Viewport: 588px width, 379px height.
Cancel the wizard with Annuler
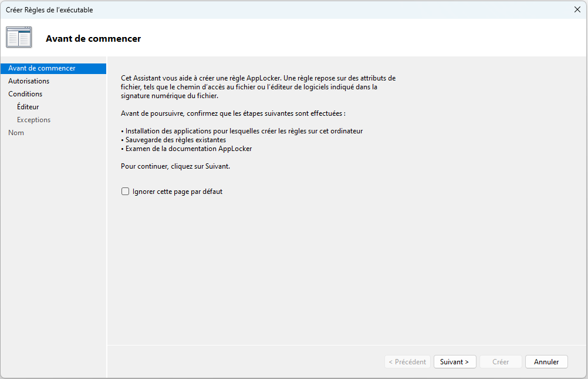[x=546, y=362]
